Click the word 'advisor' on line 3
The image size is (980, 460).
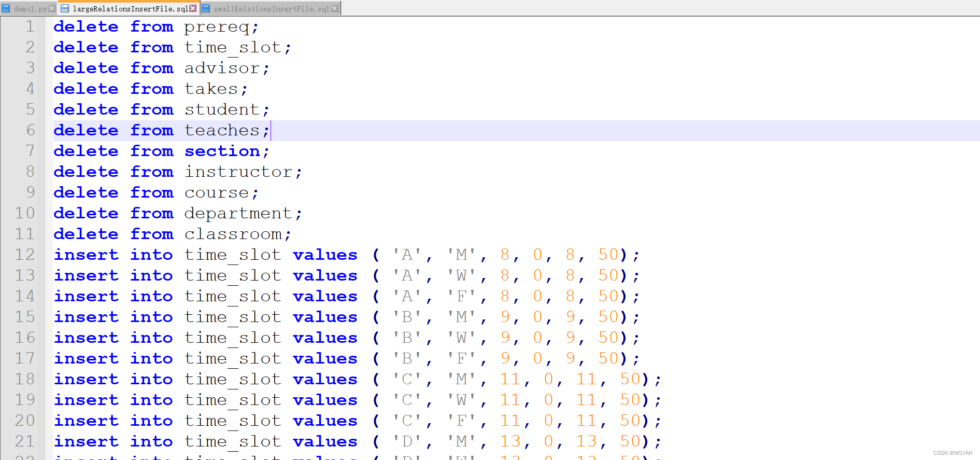pyautogui.click(x=222, y=68)
